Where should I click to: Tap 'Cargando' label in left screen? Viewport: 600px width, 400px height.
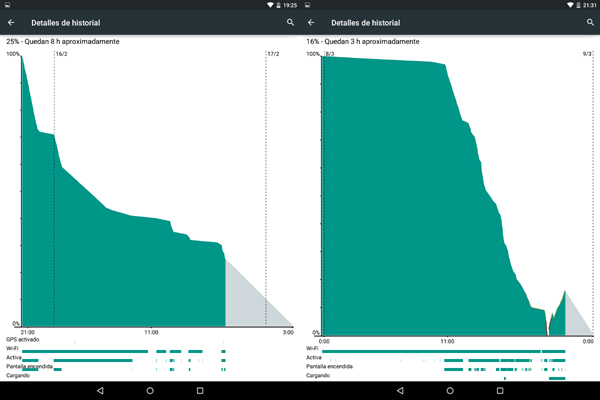[18, 376]
